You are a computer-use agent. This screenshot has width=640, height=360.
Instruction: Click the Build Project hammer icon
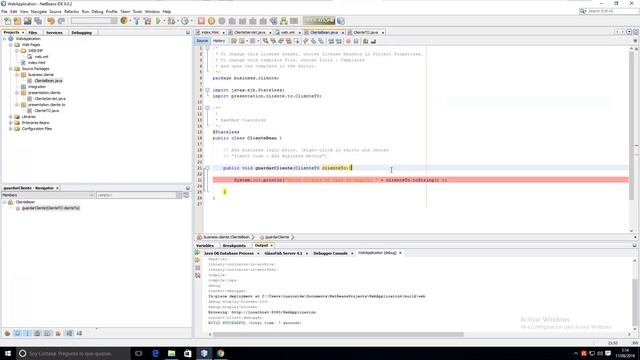(x=137, y=21)
